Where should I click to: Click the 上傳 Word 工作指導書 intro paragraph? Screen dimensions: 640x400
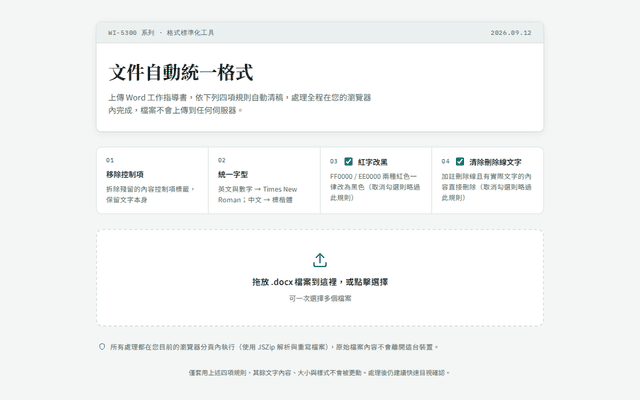(240, 104)
